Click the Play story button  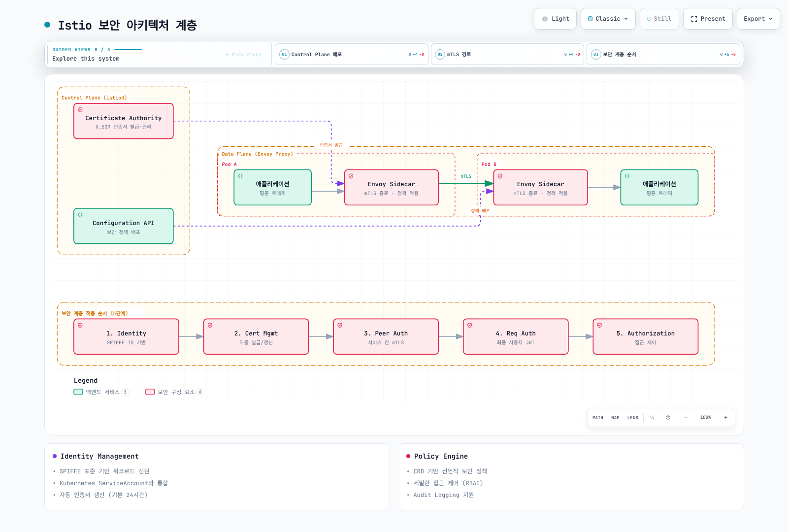coord(244,54)
